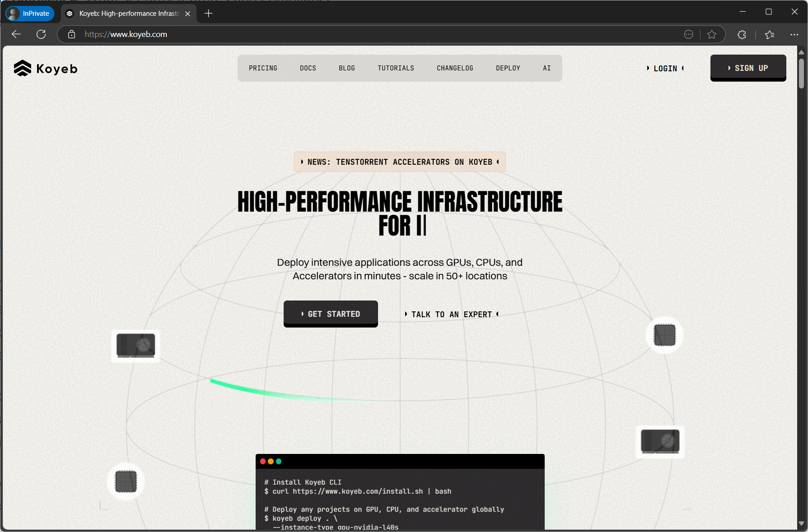The image size is (808, 532).
Task: Click the curl install.sh command line
Action: 358,491
